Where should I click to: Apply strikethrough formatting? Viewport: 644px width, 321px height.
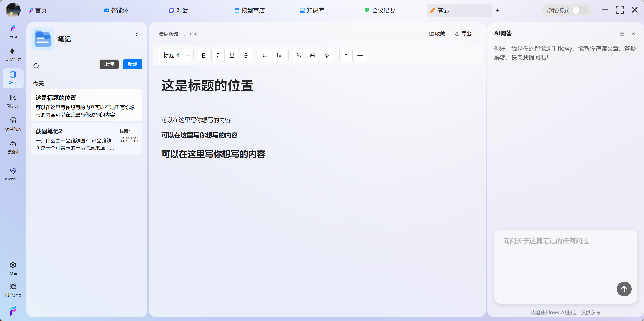point(246,55)
